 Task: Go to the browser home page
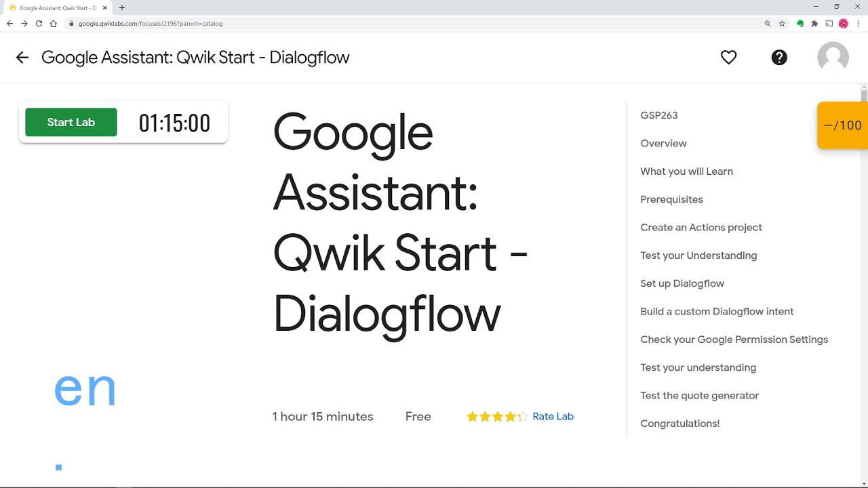54,23
